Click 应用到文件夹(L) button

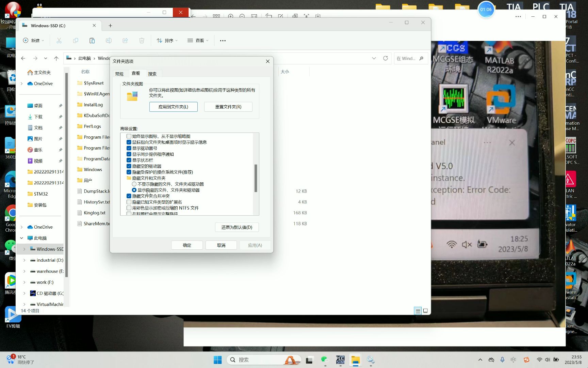[173, 107]
